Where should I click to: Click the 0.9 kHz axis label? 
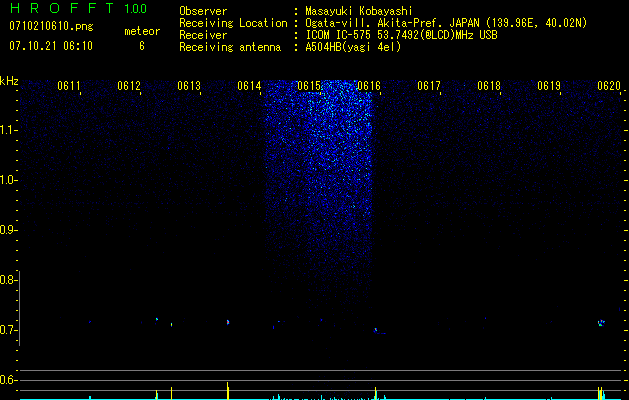click(8, 230)
